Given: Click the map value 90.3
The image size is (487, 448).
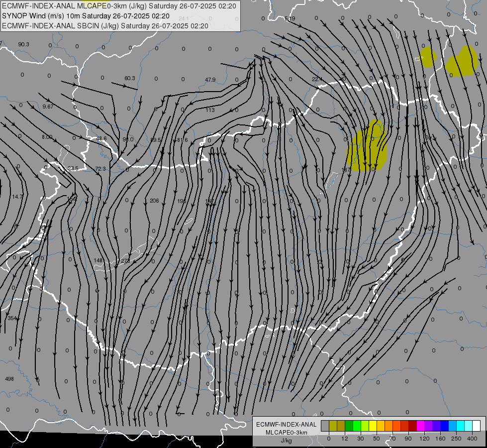Looking at the screenshot, I should coord(23,44).
